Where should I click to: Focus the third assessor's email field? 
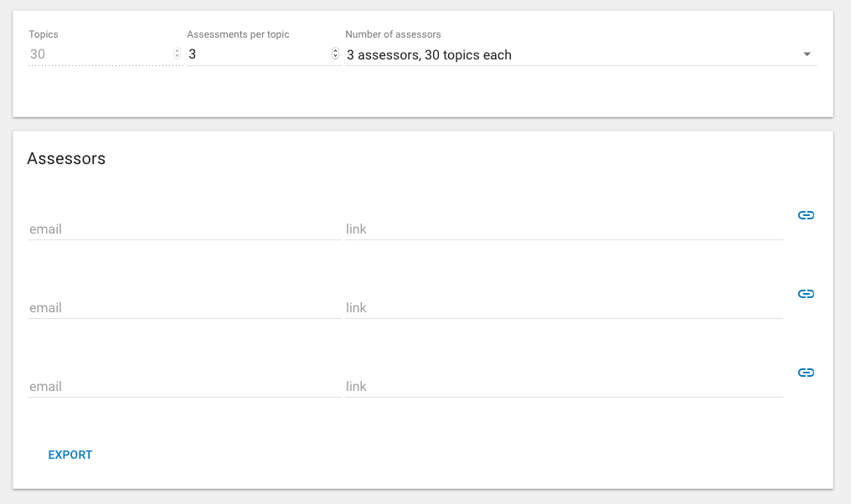184,386
